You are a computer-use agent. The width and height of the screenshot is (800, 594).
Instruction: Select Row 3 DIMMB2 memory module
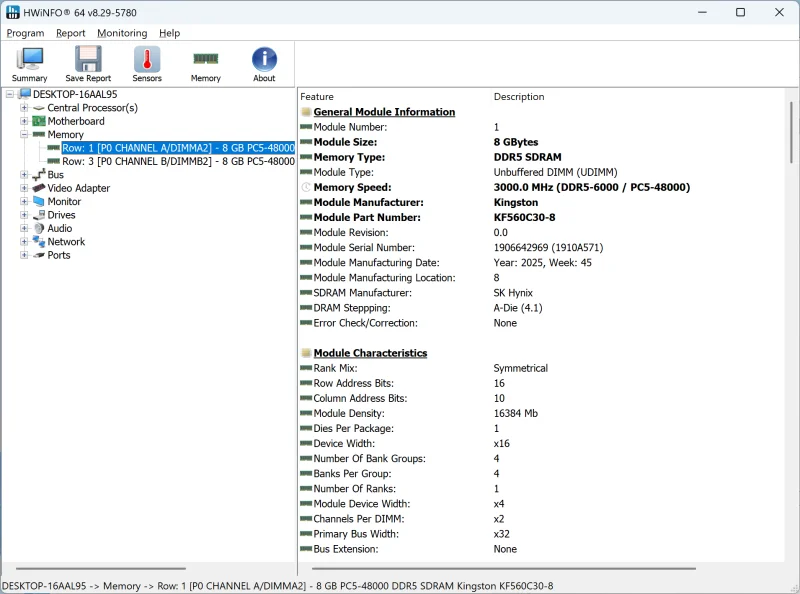pos(177,161)
